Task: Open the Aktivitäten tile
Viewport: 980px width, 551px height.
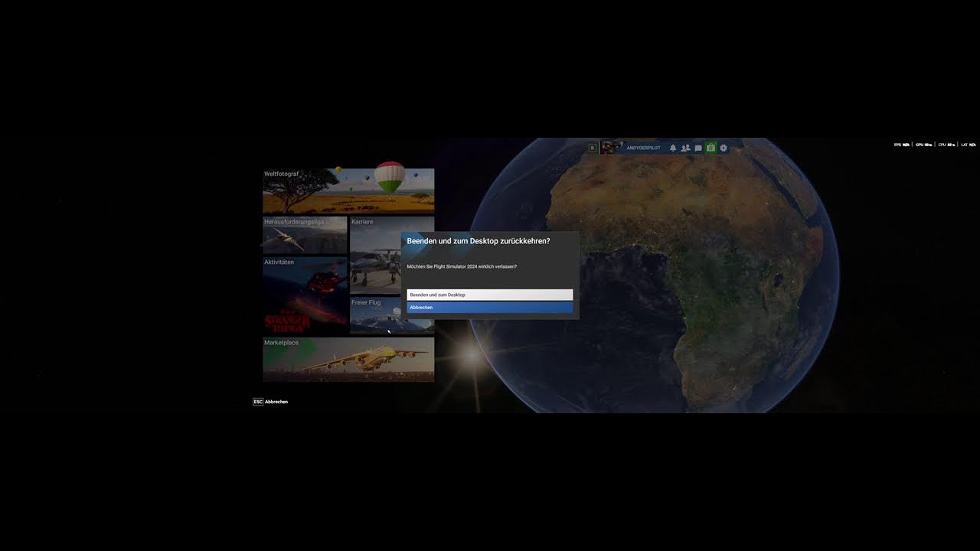Action: [305, 295]
